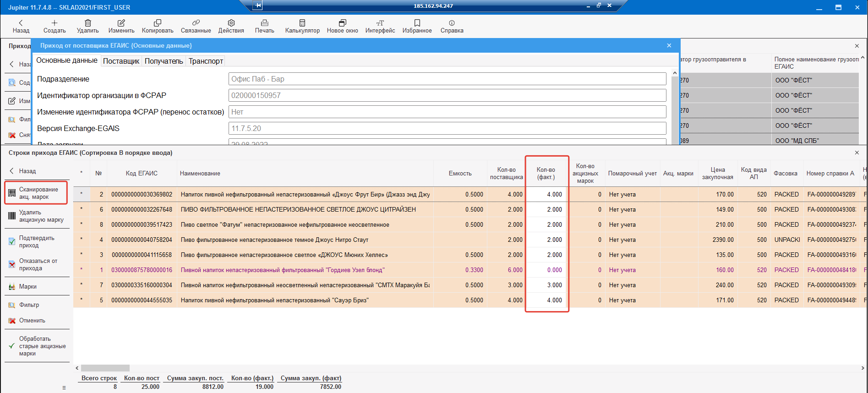Click the Изменение идентификатора ФСРАР field
Viewport: 868px width, 393px height.
447,112
